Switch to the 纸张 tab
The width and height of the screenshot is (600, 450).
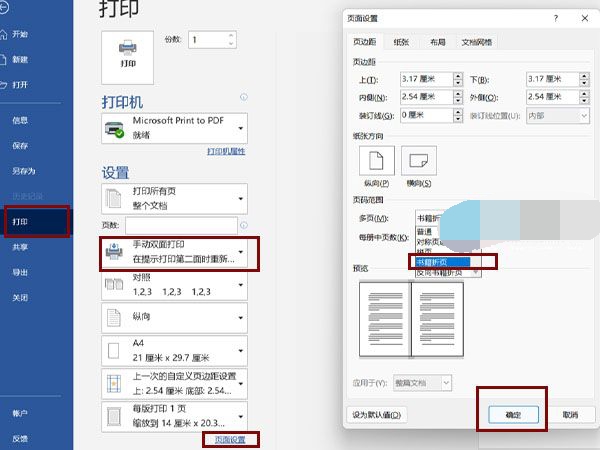click(401, 43)
